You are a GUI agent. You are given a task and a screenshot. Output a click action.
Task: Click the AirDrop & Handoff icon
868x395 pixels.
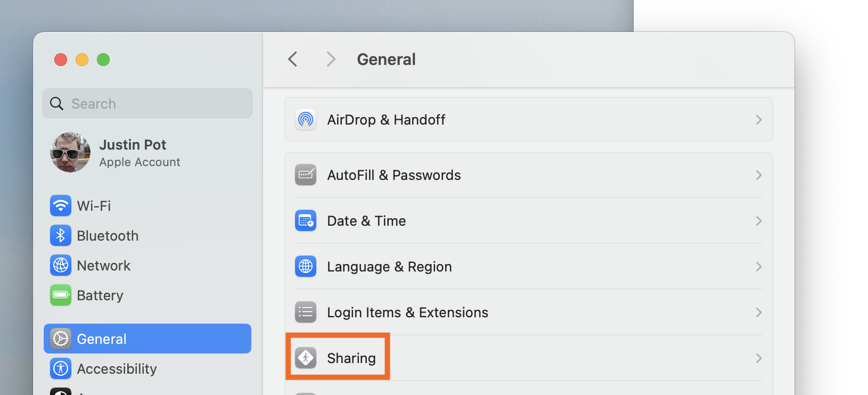click(306, 119)
